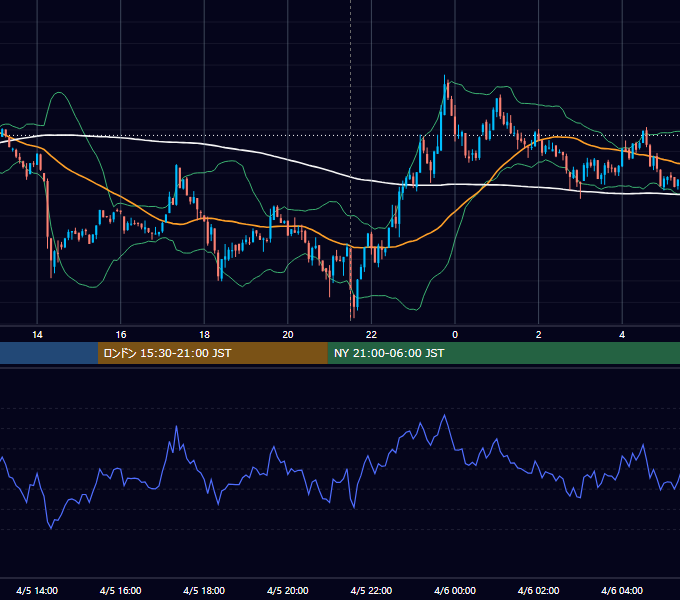Click the 0 hour label on price chart axis
680x600 pixels.
455,335
